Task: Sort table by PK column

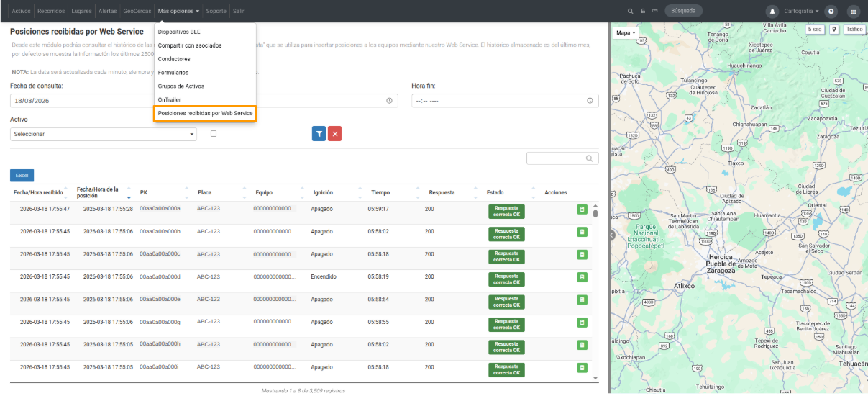Action: 164,192
